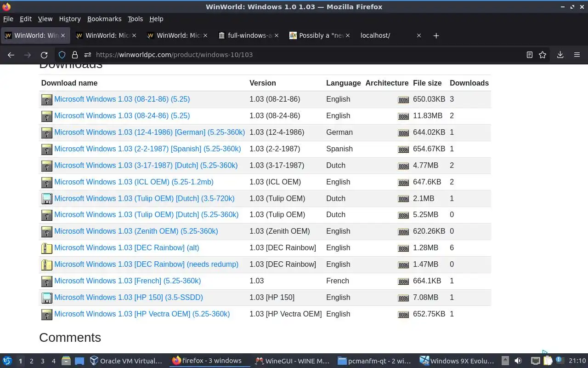Click the clock showing 21:10
The width and height of the screenshot is (588, 368).
click(x=577, y=361)
